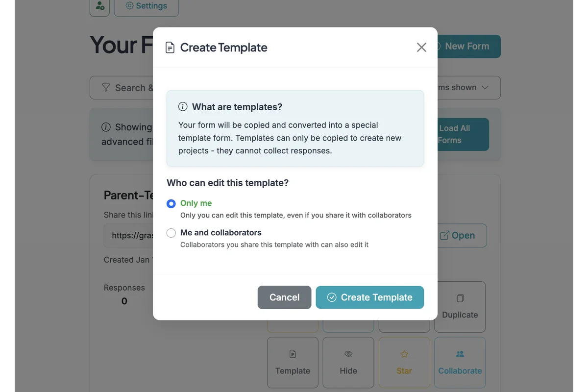Select the 'Only me' radio option
The height and width of the screenshot is (392, 588).
pyautogui.click(x=171, y=203)
